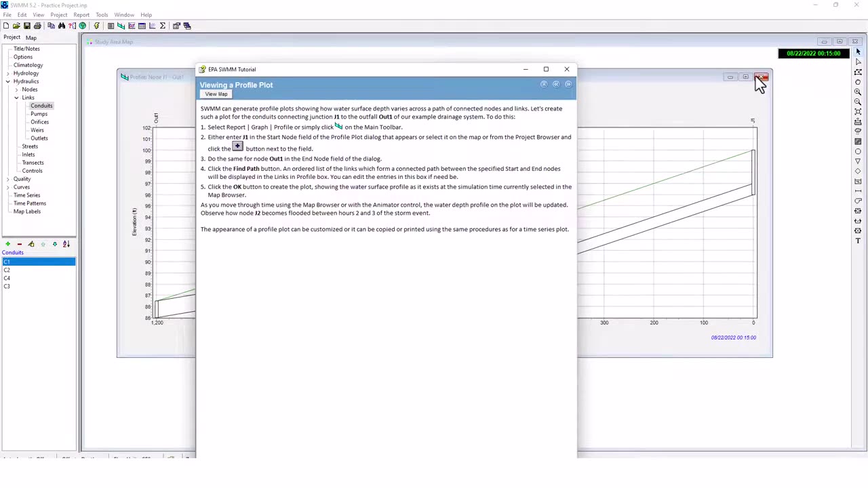The image size is (868, 488).
Task: Click the full extent map tool
Action: pos(858,112)
